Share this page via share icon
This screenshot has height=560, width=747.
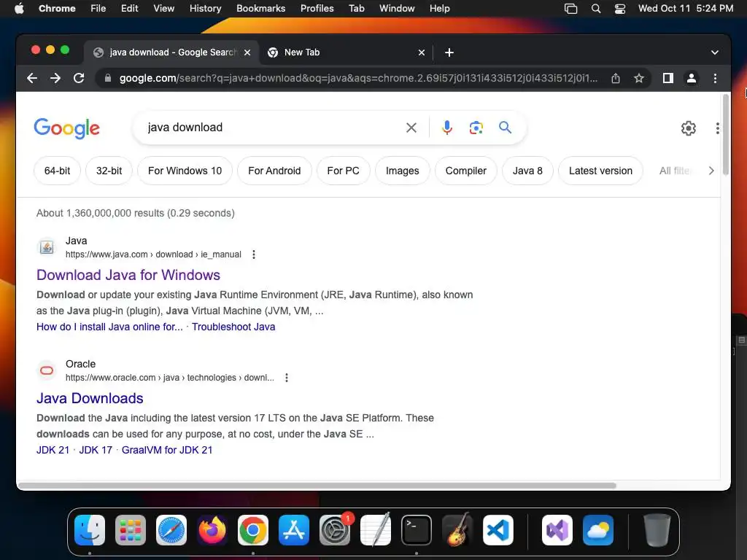(616, 78)
